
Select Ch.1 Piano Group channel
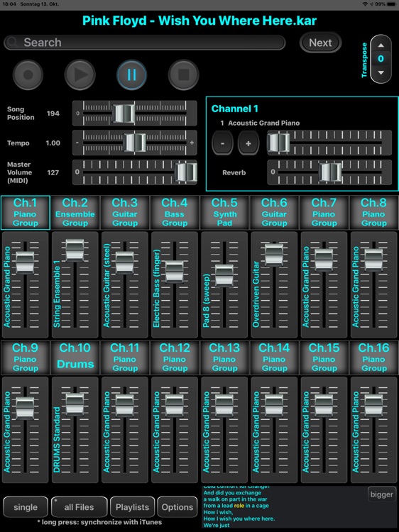tap(26, 213)
